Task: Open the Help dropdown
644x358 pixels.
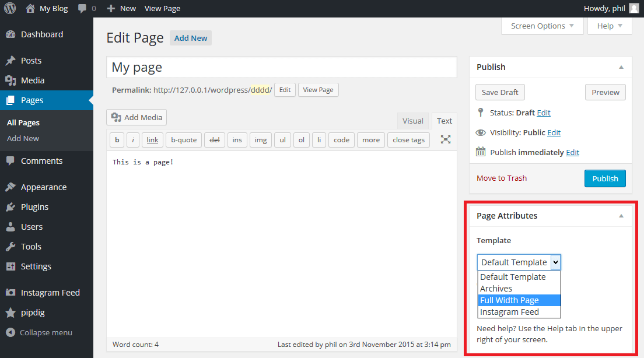Action: (x=608, y=26)
